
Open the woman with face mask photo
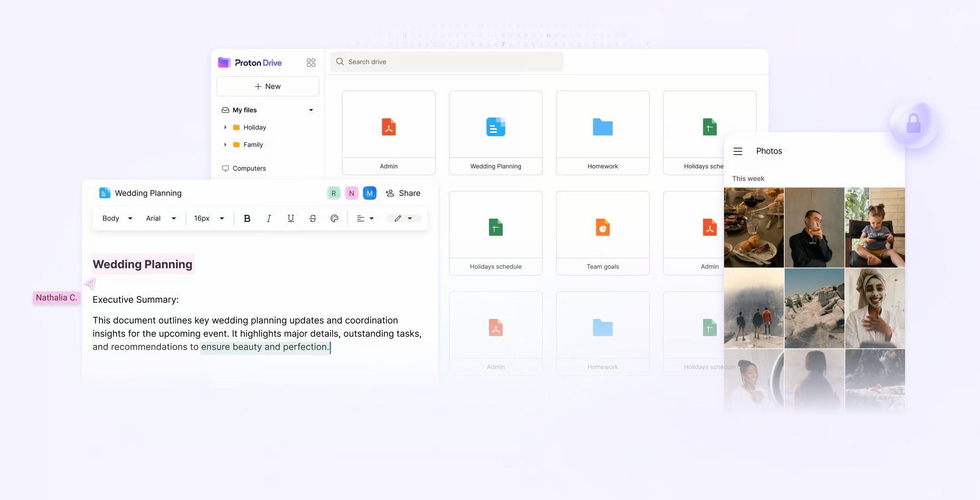875,308
